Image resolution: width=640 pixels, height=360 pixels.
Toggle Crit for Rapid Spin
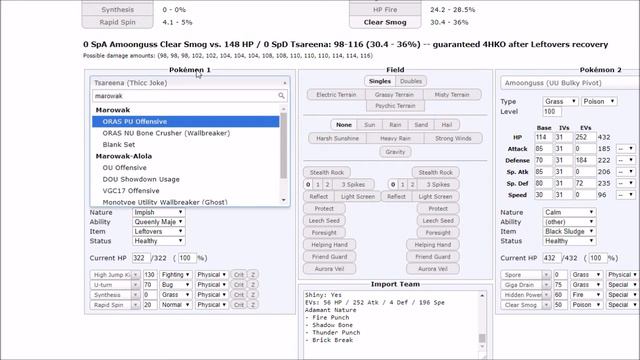click(239, 305)
